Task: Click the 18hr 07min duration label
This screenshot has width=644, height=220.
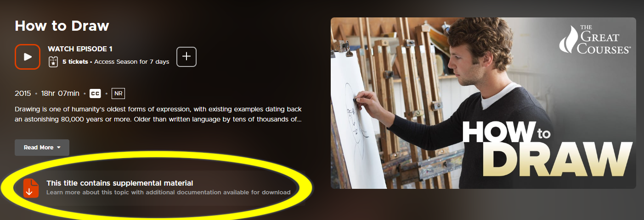Action: tap(60, 93)
